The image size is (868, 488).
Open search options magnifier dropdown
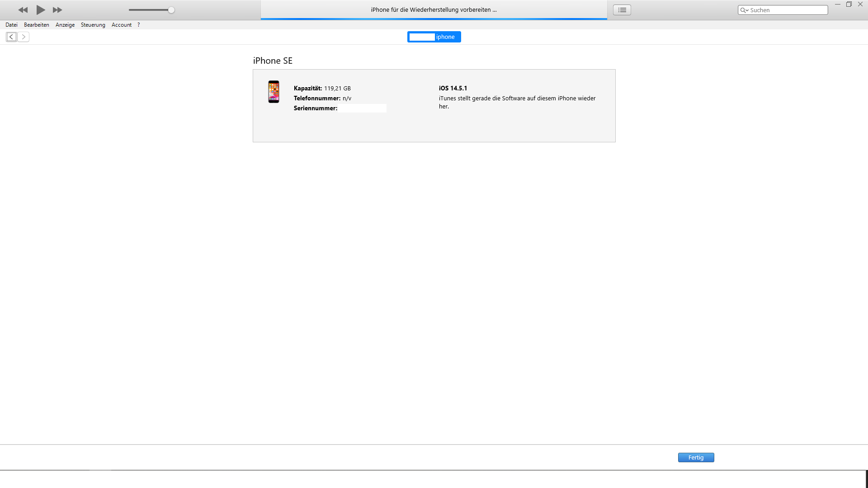pos(744,10)
